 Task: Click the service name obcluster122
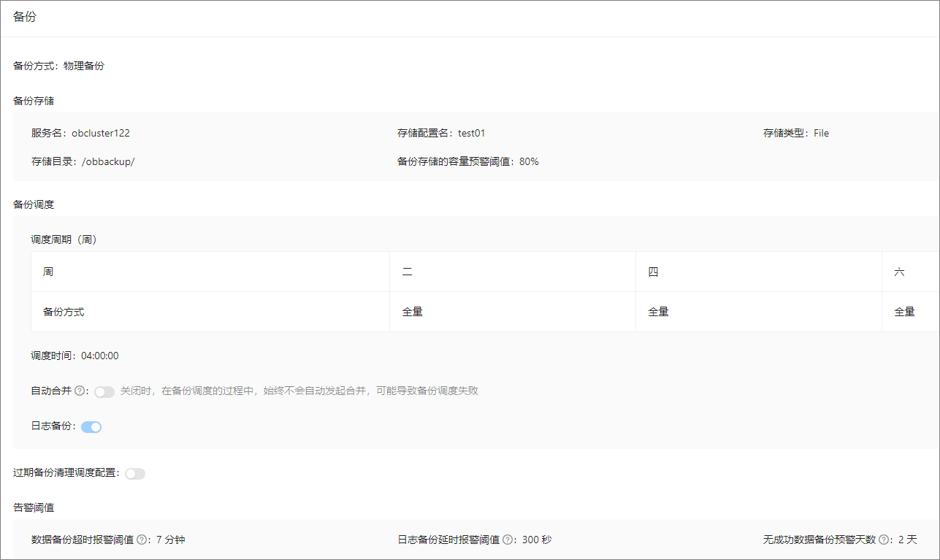click(101, 133)
